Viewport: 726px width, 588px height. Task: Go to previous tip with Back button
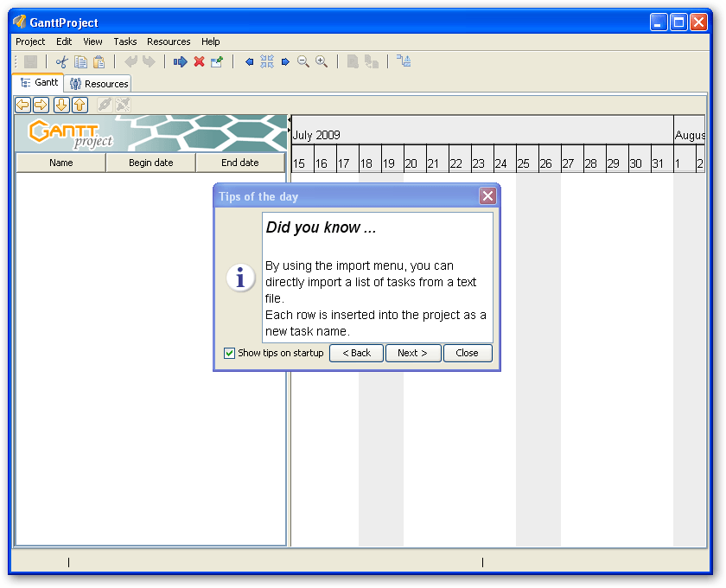356,353
